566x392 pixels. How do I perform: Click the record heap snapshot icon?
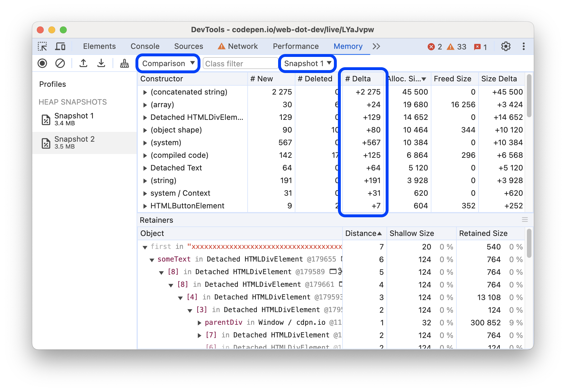click(43, 64)
